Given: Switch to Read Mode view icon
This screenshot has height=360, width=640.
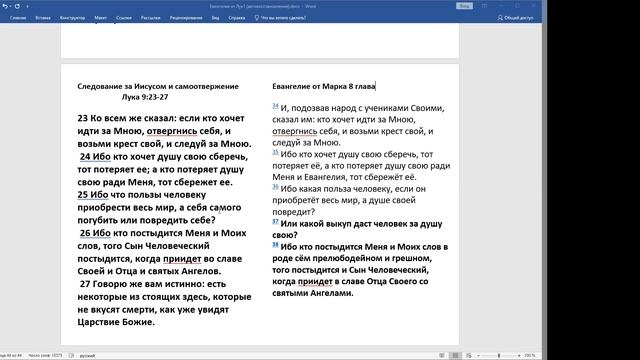Looking at the screenshot, I should point(442,356).
